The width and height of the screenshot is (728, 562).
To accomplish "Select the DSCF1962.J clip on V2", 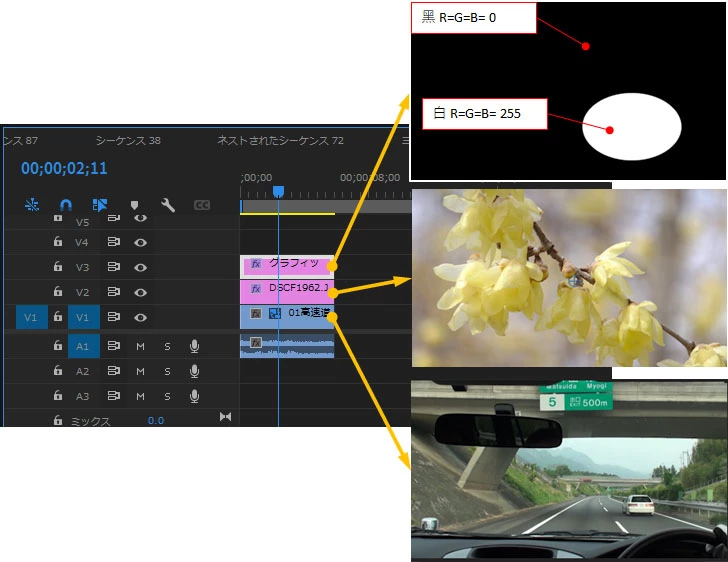I will 287,291.
